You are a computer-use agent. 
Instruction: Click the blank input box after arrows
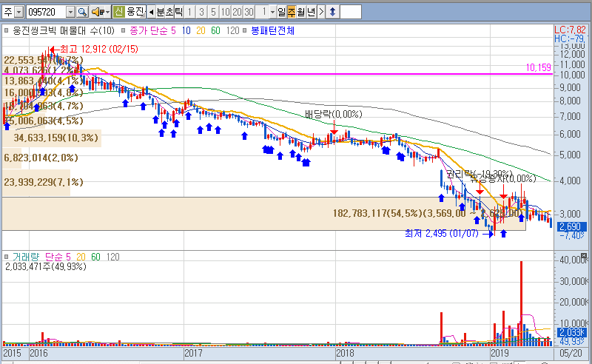click(351, 12)
